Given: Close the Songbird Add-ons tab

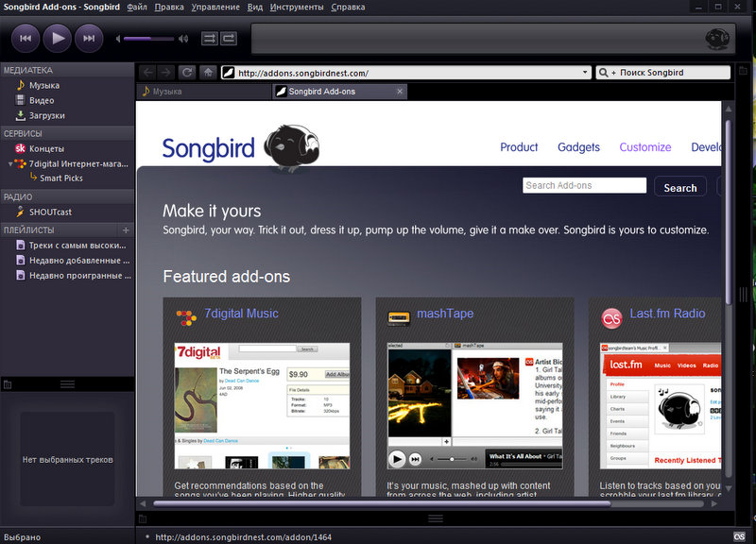Looking at the screenshot, I should click(x=400, y=92).
